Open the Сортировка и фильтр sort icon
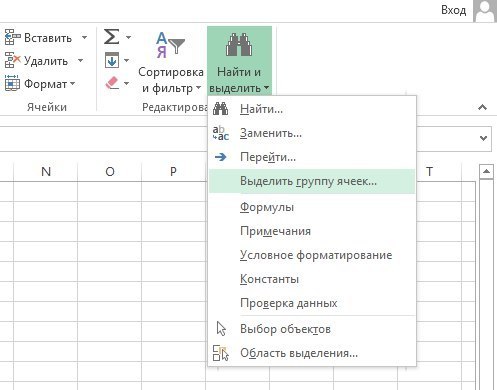Viewport: 497px width, 390px height. click(170, 45)
